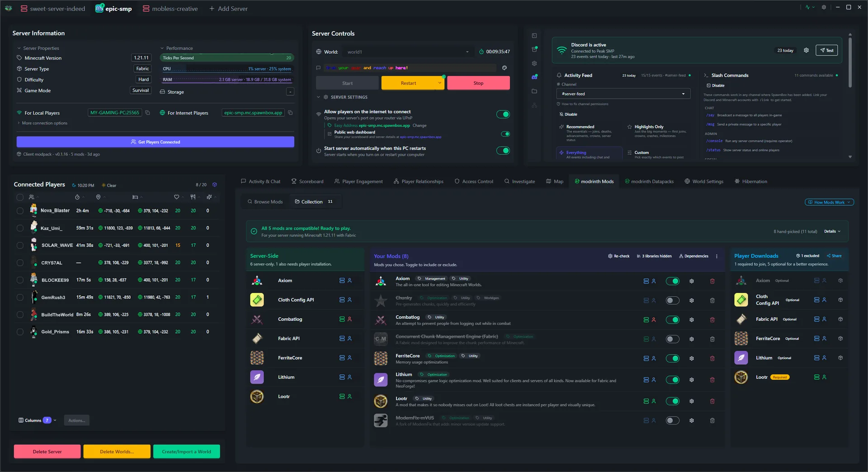Turn off 'Start server automatically when this PC restarts'

[503, 151]
